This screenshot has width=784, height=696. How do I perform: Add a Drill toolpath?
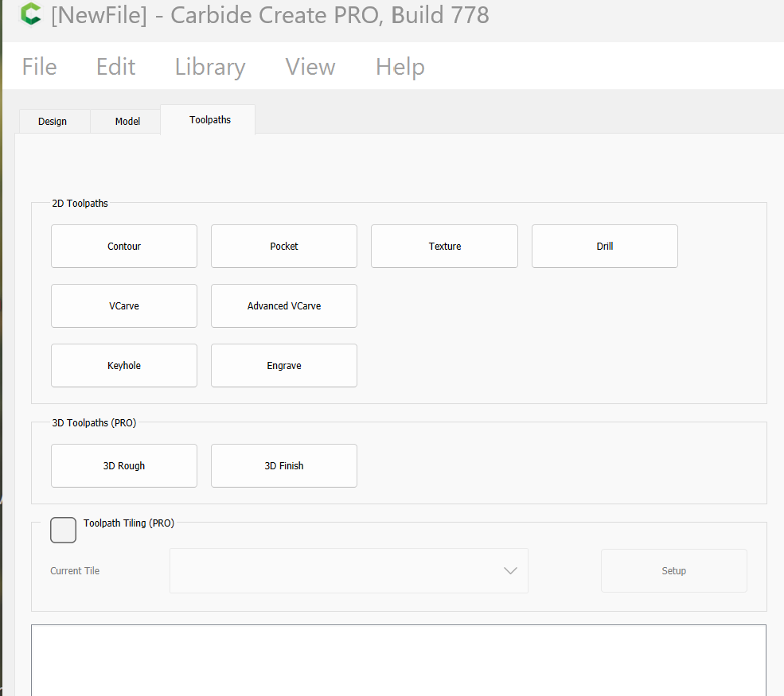(x=605, y=247)
